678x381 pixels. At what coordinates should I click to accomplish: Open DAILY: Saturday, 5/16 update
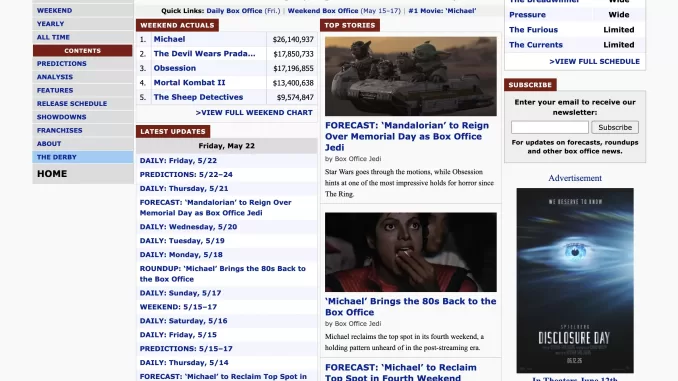(x=183, y=321)
